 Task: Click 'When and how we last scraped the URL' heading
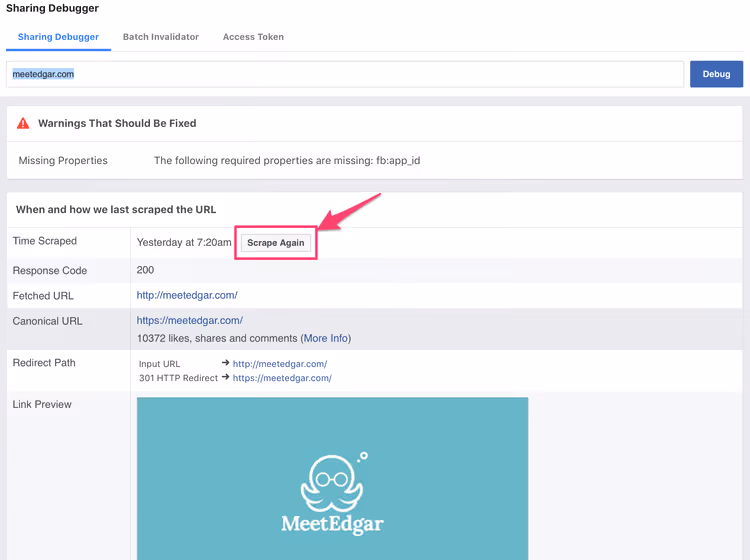pos(116,209)
